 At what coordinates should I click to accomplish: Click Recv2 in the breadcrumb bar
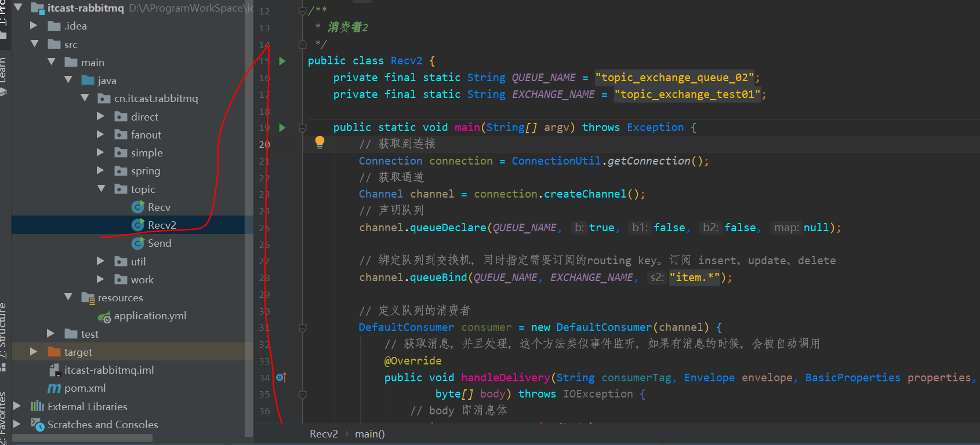(324, 433)
